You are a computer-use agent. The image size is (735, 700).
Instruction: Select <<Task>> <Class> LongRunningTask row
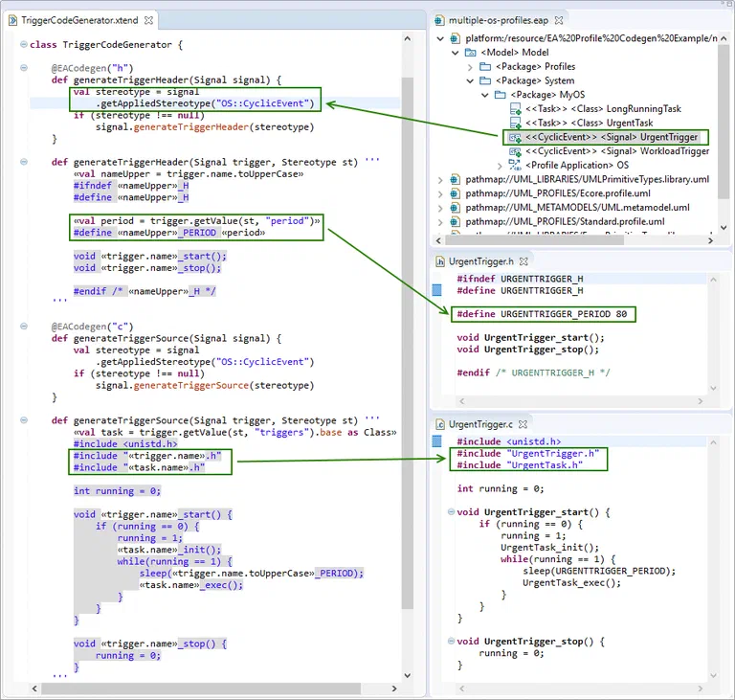coord(603,109)
